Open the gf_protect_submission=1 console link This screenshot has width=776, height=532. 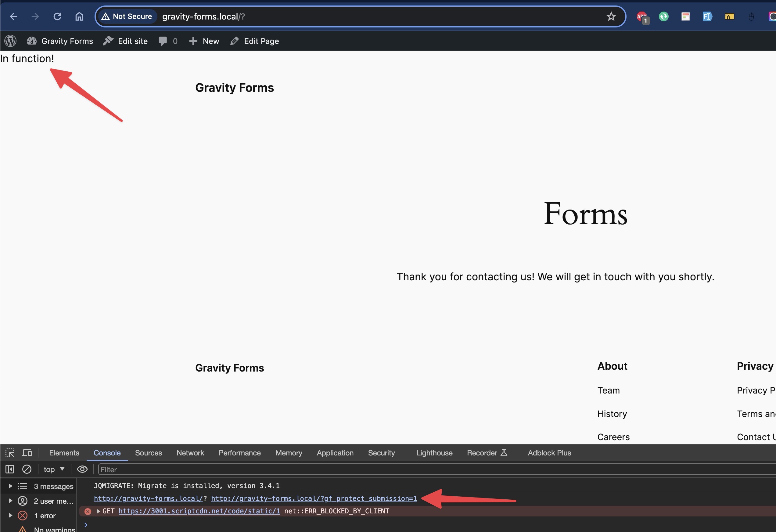coord(314,498)
